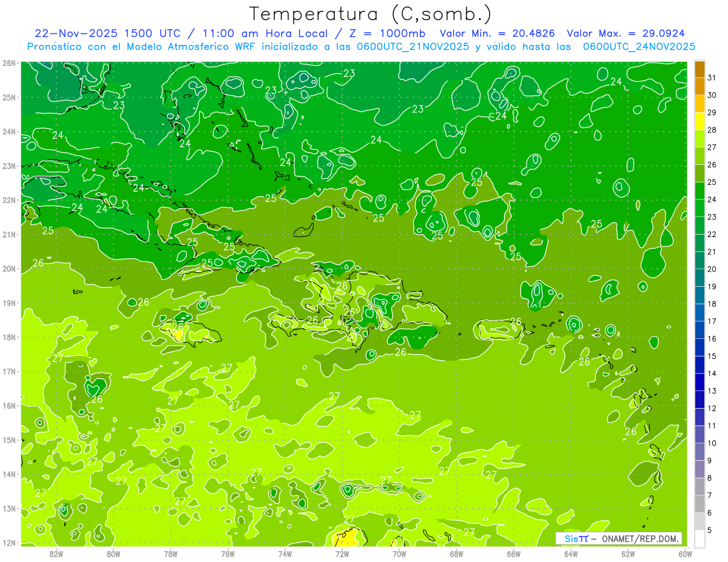Click the colorbar segment between 29 and 30
Image resolution: width=728 pixels, height=562 pixels.
click(699, 104)
